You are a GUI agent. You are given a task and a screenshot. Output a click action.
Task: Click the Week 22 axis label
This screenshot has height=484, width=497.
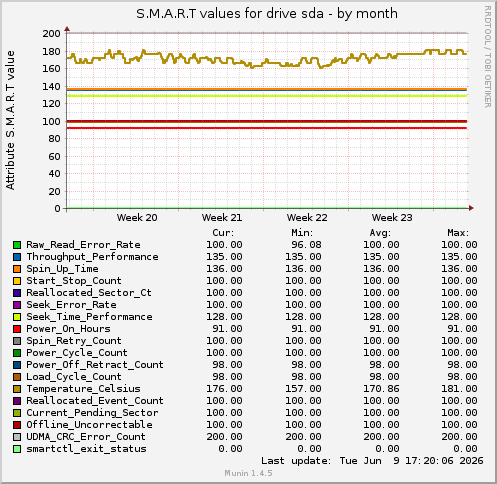coord(307,218)
